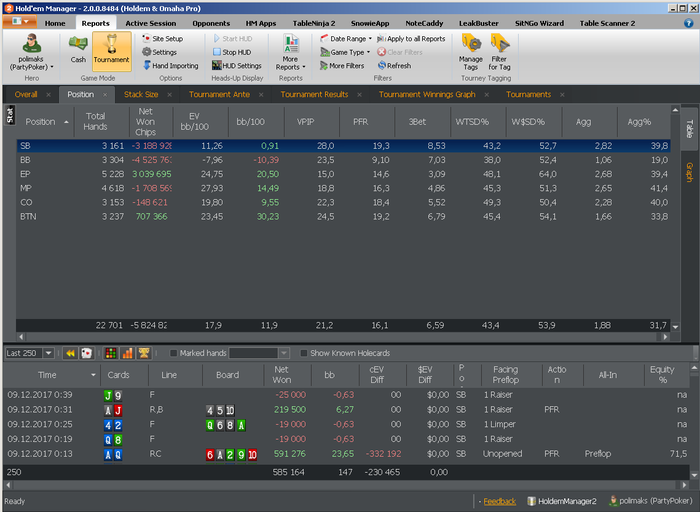This screenshot has height=512, width=700.
Task: Click polmaks (PartyPoker) in status bar
Action: tap(651, 501)
